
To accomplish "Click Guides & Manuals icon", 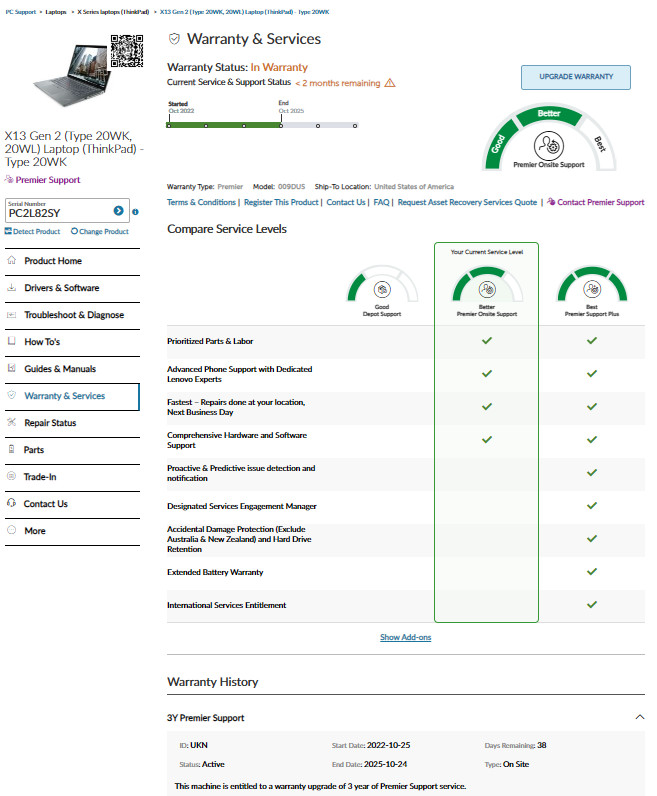I will coord(12,368).
